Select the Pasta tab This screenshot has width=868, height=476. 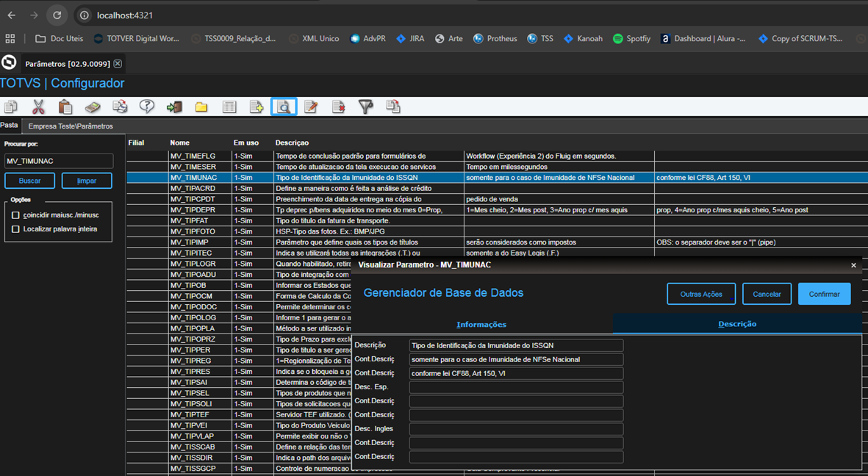[x=10, y=125]
